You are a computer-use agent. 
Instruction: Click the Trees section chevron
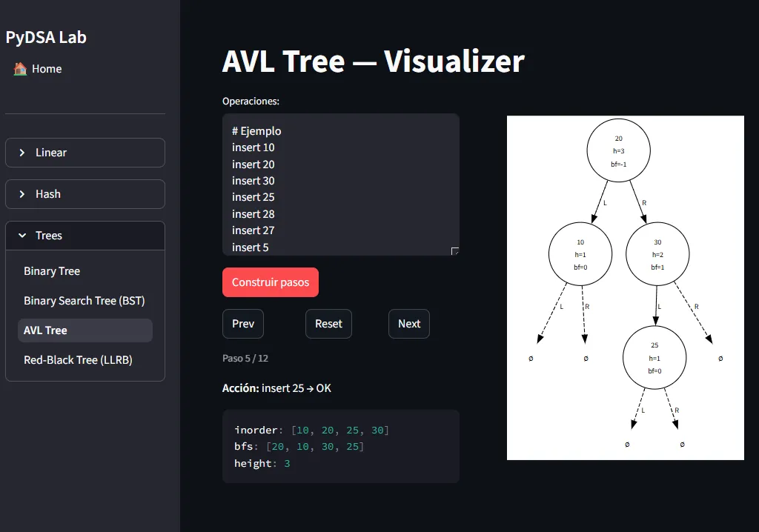(21, 235)
